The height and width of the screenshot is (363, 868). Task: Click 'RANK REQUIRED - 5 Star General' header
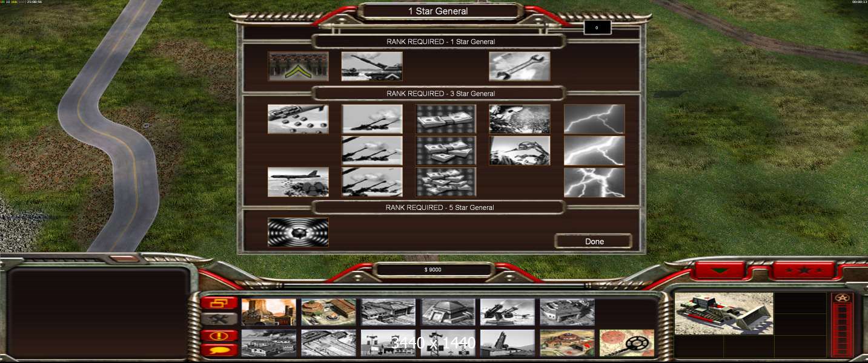click(440, 208)
